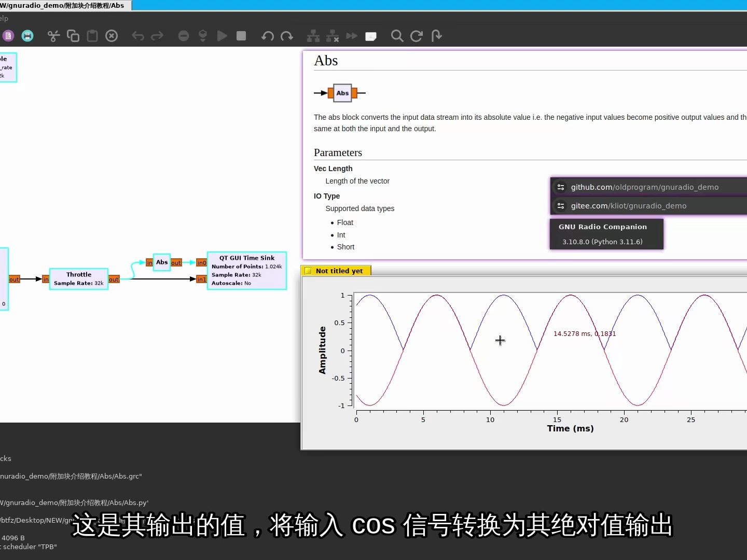Save the current flowgraph
747x560 pixels.
(x=27, y=36)
